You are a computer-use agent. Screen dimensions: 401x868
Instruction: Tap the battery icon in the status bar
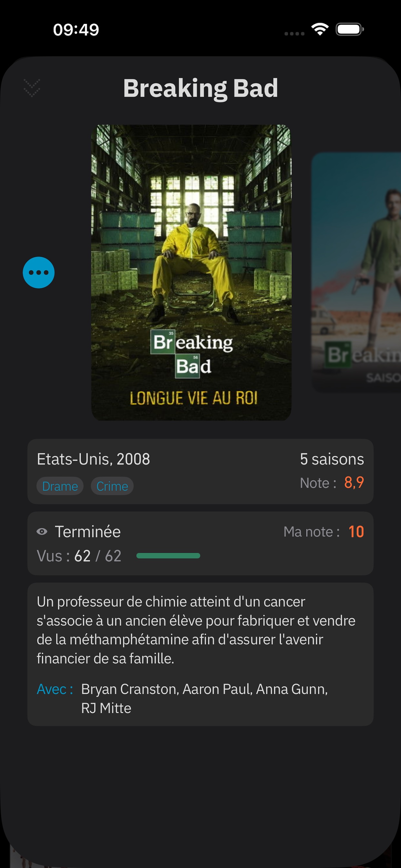[350, 29]
